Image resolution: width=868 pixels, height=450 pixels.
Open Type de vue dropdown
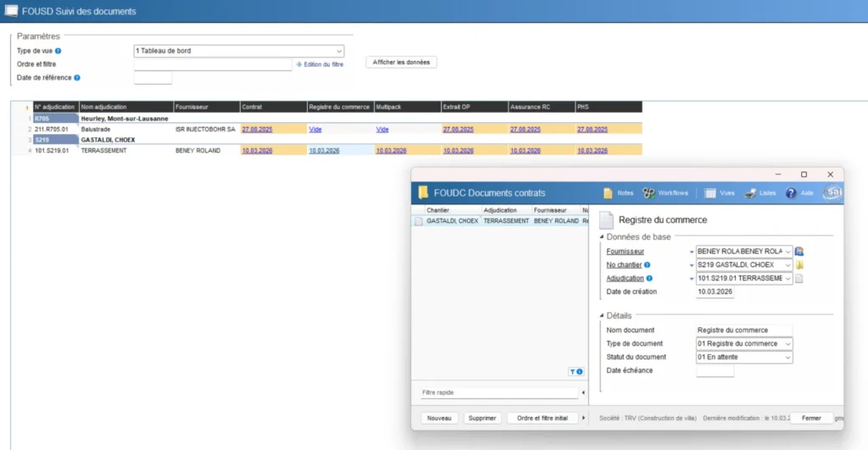(x=339, y=51)
